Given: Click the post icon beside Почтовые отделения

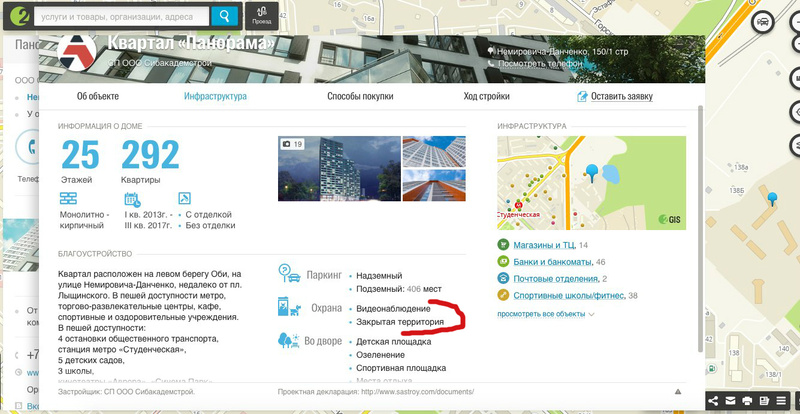Looking at the screenshot, I should click(504, 279).
